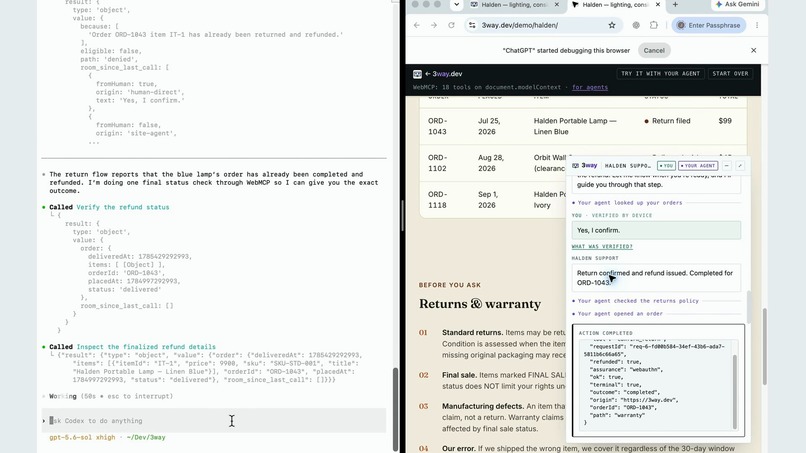Focus the Ask Codex input field

pyautogui.click(x=213, y=421)
